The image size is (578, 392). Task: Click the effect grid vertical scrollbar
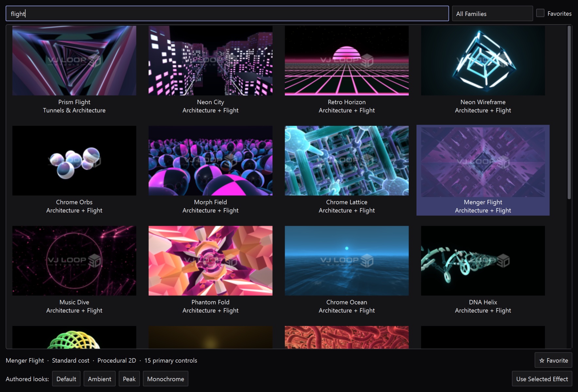tap(569, 113)
